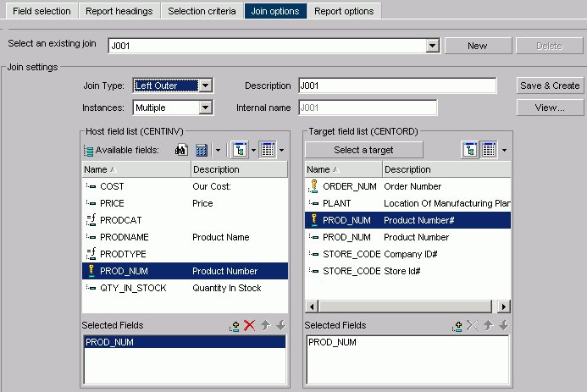587x392 pixels.
Task: Click the red X remove icon under host list
Action: tap(249, 326)
